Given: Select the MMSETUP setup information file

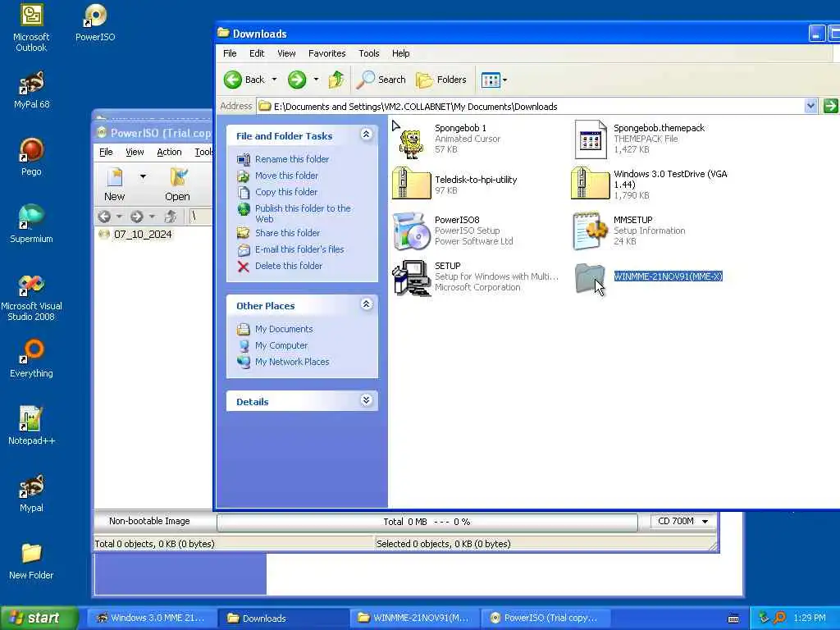Looking at the screenshot, I should click(x=591, y=231).
